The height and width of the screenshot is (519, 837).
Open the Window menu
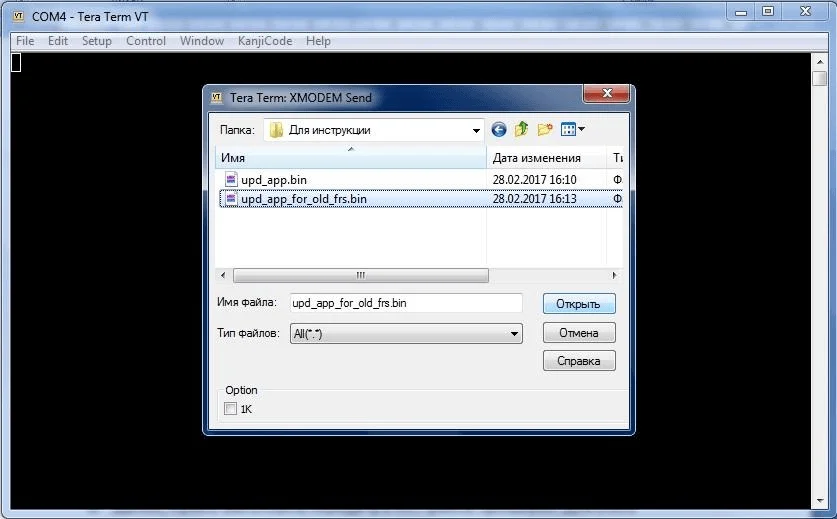point(202,41)
